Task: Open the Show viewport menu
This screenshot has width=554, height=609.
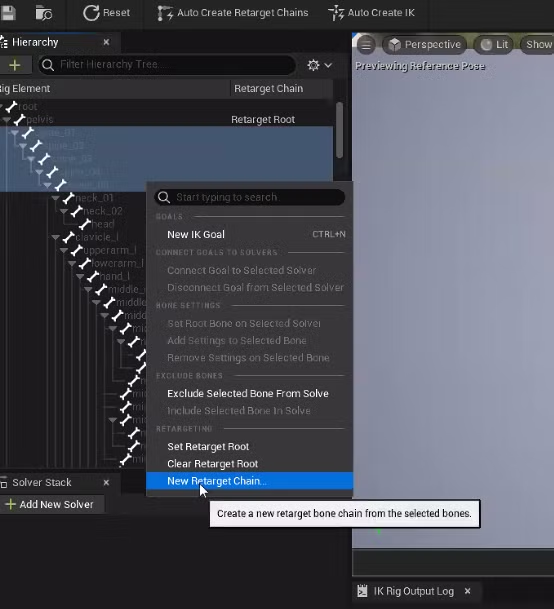Action: 538,45
